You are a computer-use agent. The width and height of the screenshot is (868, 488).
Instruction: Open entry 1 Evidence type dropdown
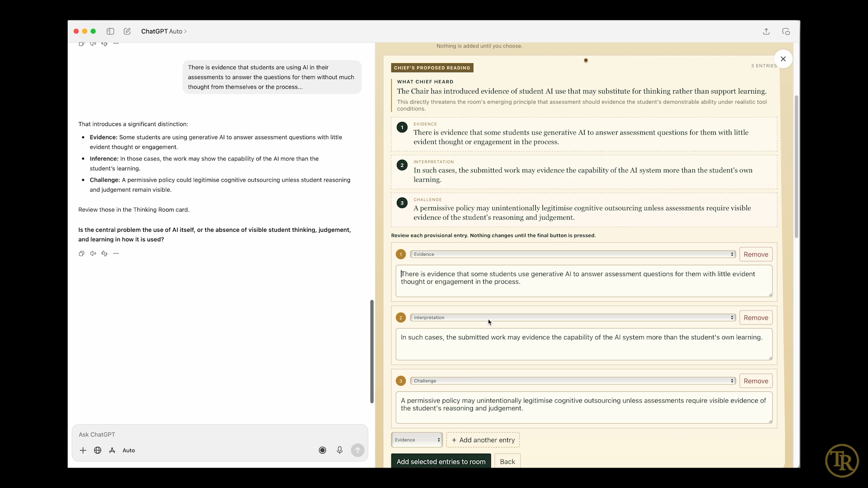[573, 254]
